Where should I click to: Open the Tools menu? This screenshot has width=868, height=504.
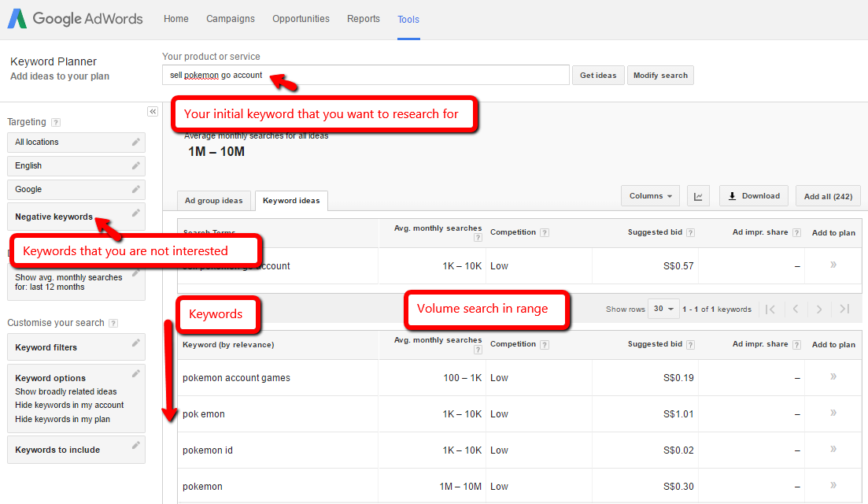tap(408, 20)
